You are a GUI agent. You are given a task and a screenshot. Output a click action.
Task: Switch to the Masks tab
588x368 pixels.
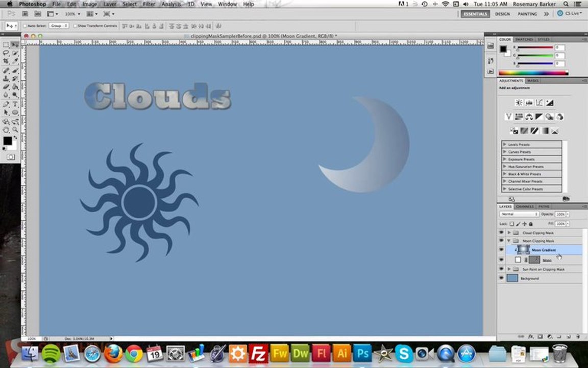532,81
